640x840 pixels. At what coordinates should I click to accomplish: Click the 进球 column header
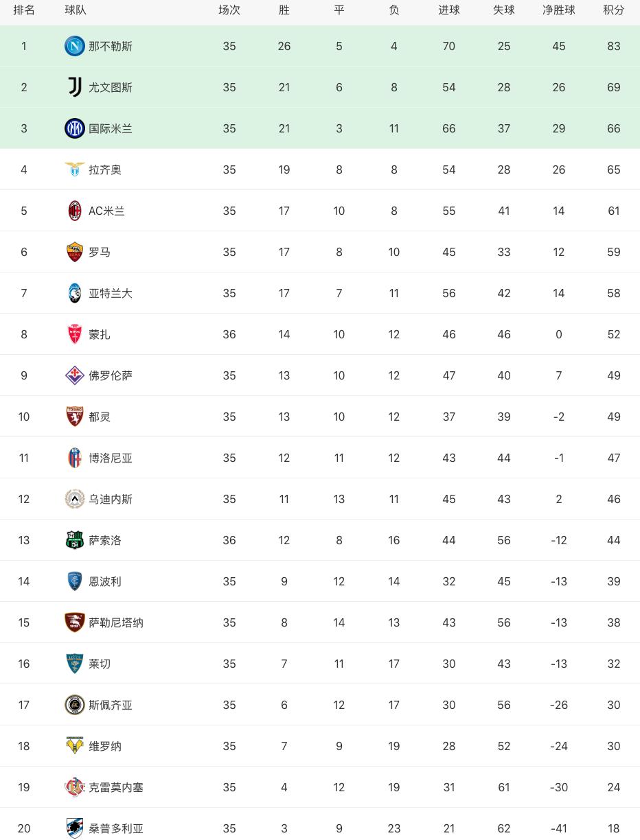click(448, 10)
